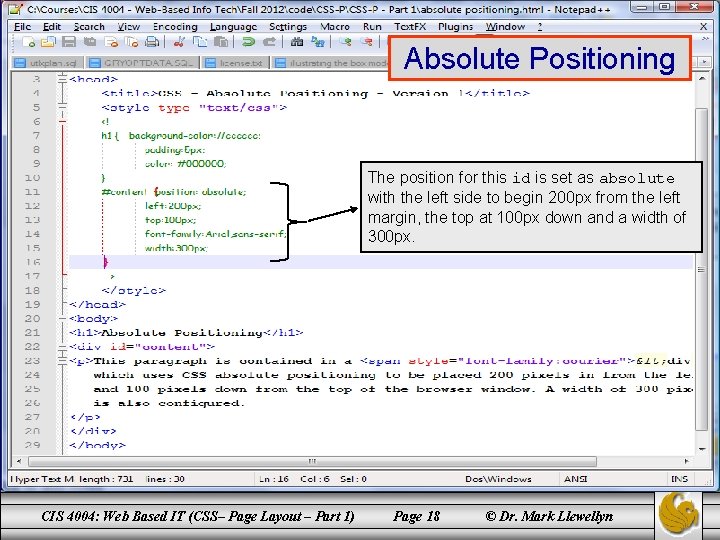Open the ? help menu
Viewport: 720px width, 540px height.
tap(540, 27)
